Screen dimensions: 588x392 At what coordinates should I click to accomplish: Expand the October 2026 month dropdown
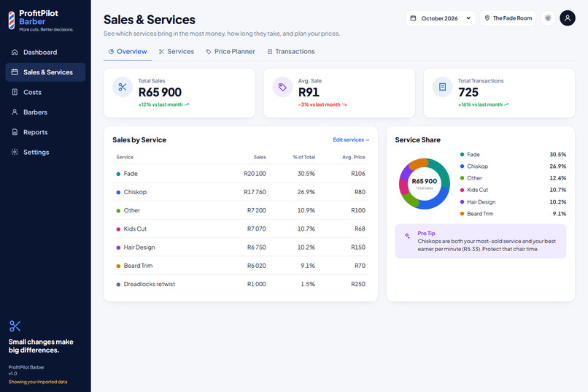[441, 18]
